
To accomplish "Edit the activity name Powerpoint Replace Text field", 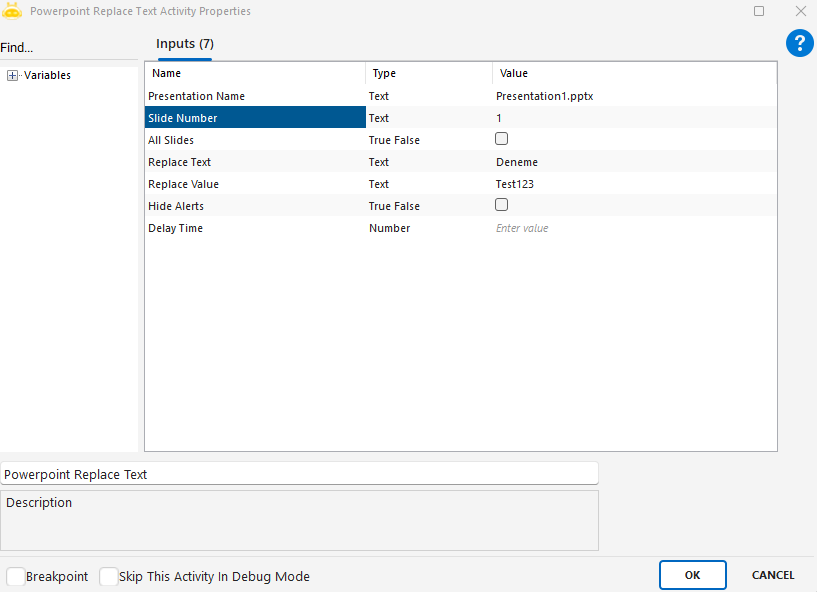I will (299, 474).
